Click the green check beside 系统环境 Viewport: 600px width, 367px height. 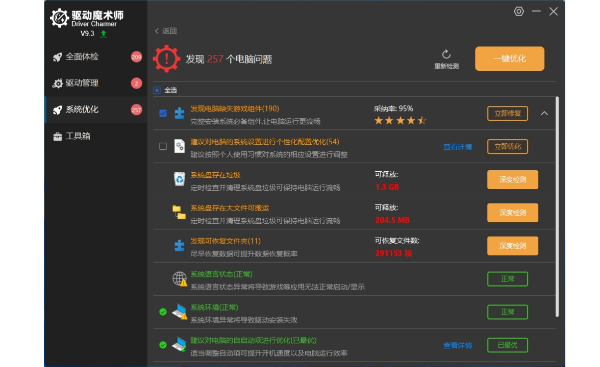pos(163,312)
